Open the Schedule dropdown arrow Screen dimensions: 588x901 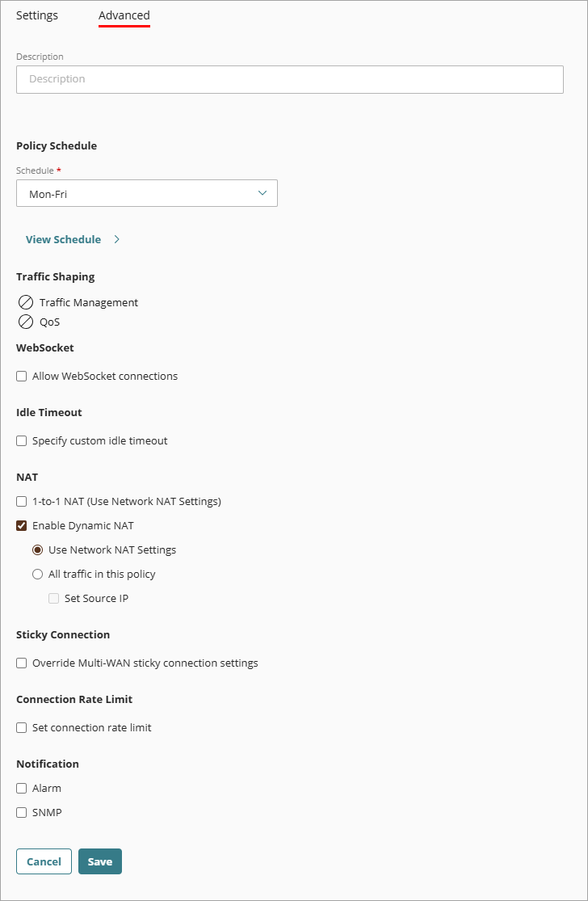[x=262, y=193]
